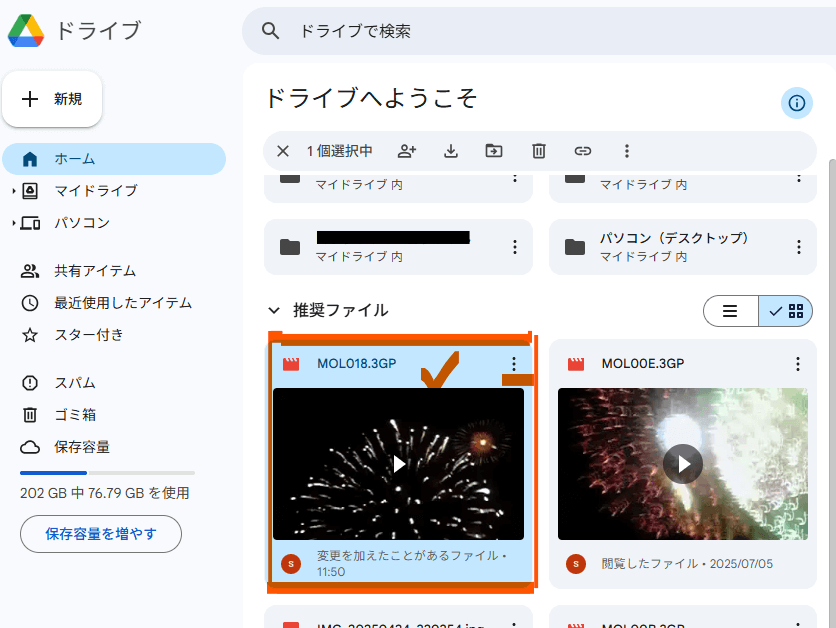Image resolution: width=836 pixels, height=628 pixels.
Task: Collapse the 推奨ファイル section
Action: click(274, 310)
